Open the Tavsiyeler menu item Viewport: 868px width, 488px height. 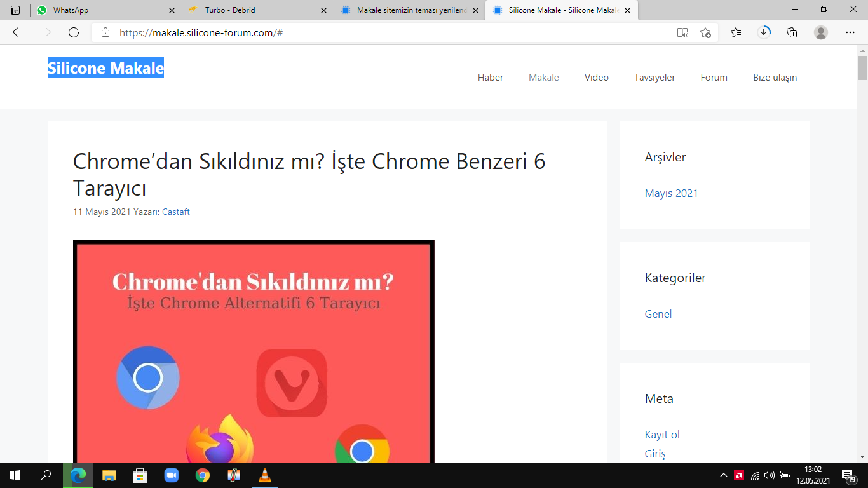654,78
